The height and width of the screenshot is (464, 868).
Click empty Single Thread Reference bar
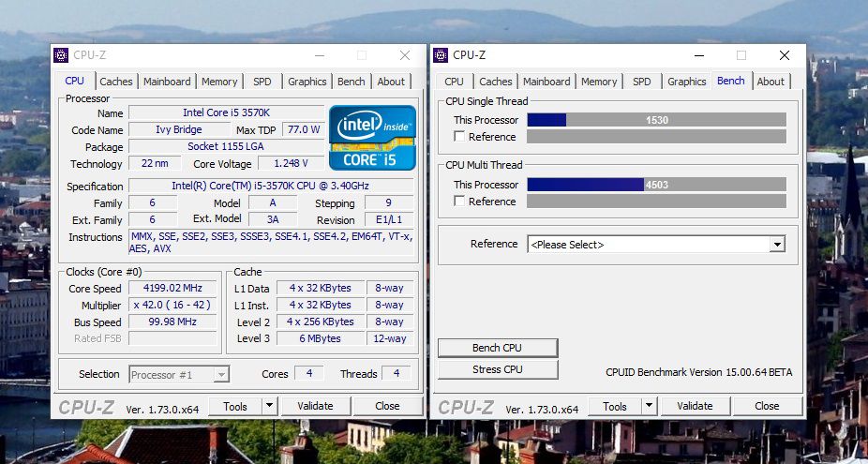[x=656, y=136]
